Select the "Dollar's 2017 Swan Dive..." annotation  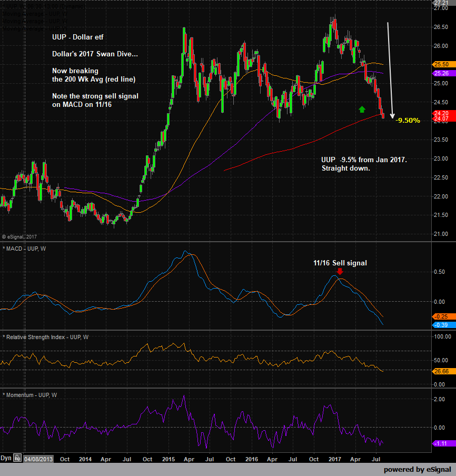tap(95, 54)
